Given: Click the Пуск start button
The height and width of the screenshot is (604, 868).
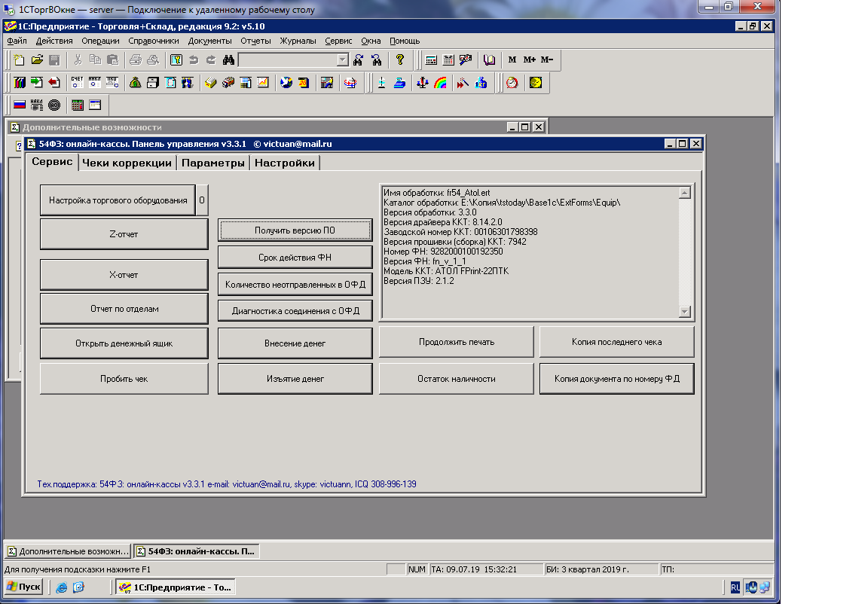Looking at the screenshot, I should (24, 587).
